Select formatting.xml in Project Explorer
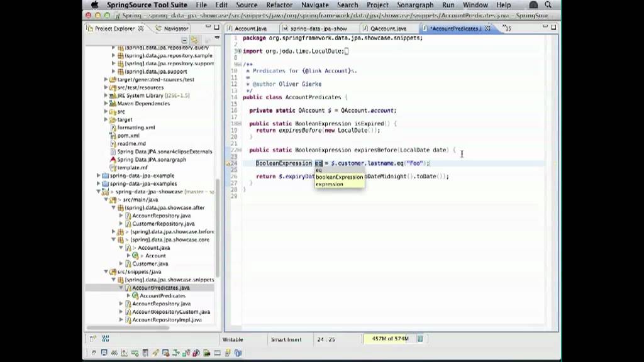The width and height of the screenshot is (644, 362). [x=136, y=128]
